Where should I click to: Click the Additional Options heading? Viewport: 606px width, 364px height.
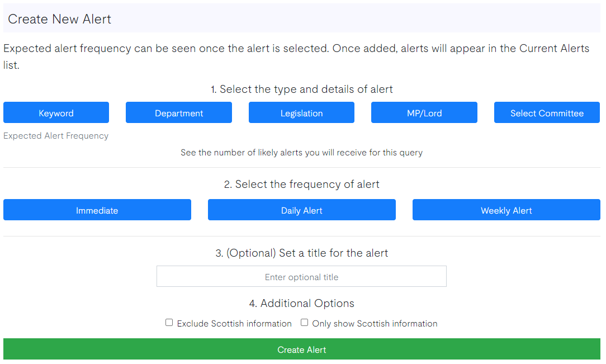302,304
